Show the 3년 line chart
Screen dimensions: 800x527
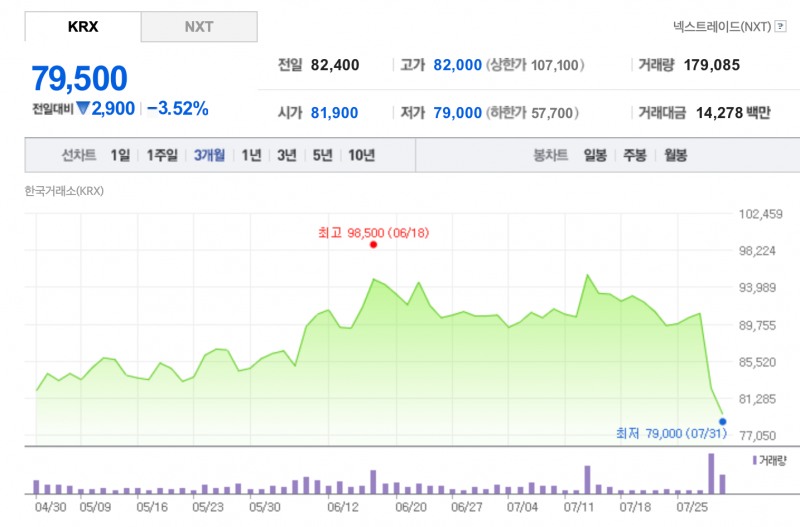[287, 155]
